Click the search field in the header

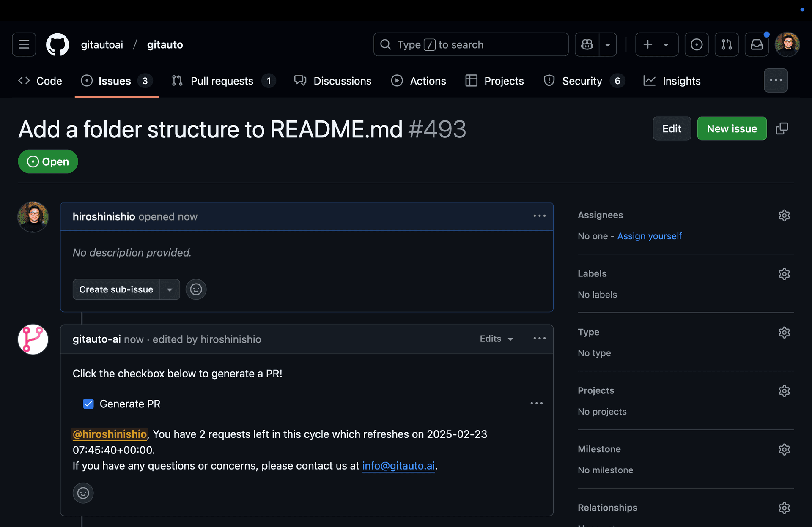tap(471, 44)
